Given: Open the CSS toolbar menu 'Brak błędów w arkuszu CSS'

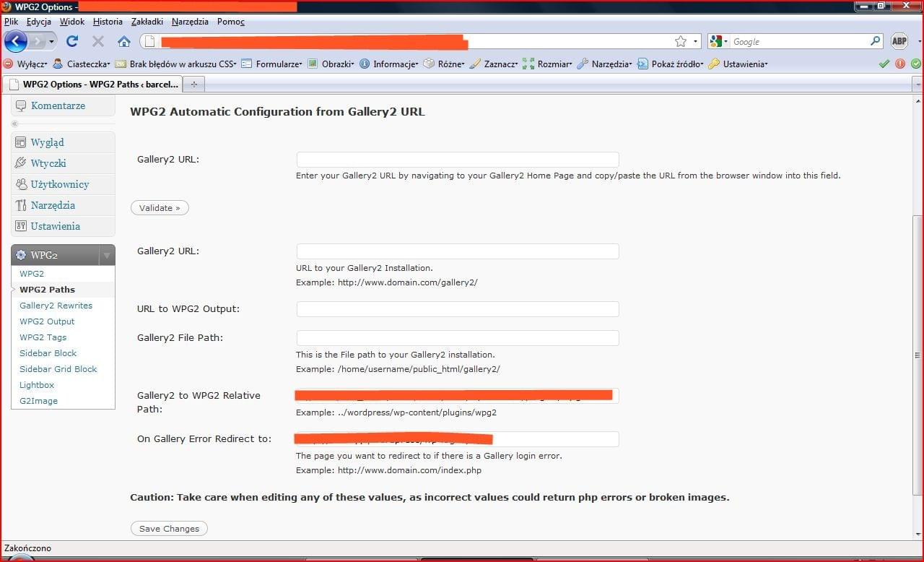Looking at the screenshot, I should 175,64.
